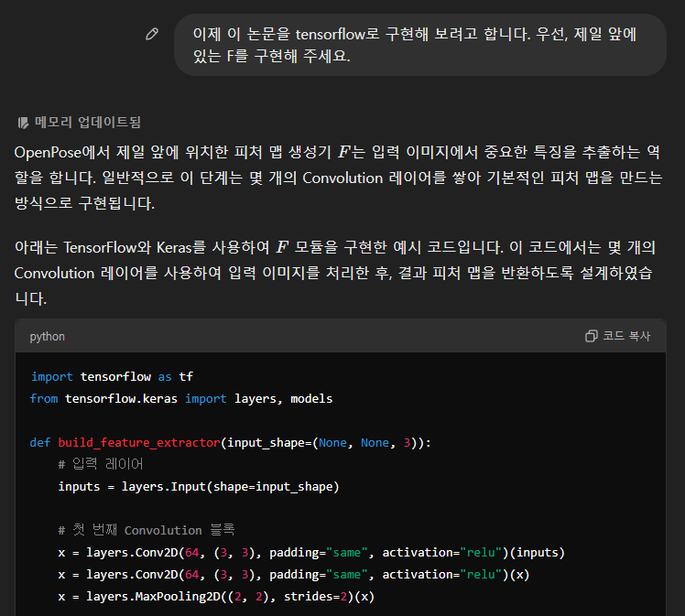Click the user message bubble about tensorflow

click(x=419, y=45)
